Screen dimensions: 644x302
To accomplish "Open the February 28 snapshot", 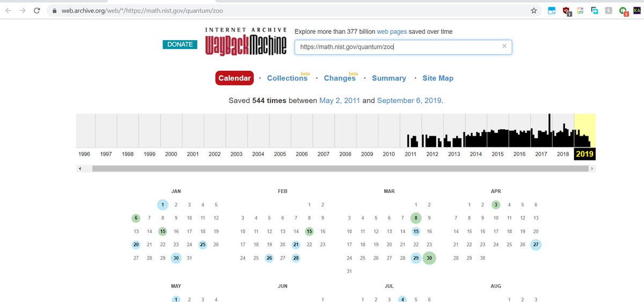I will click(x=296, y=258).
